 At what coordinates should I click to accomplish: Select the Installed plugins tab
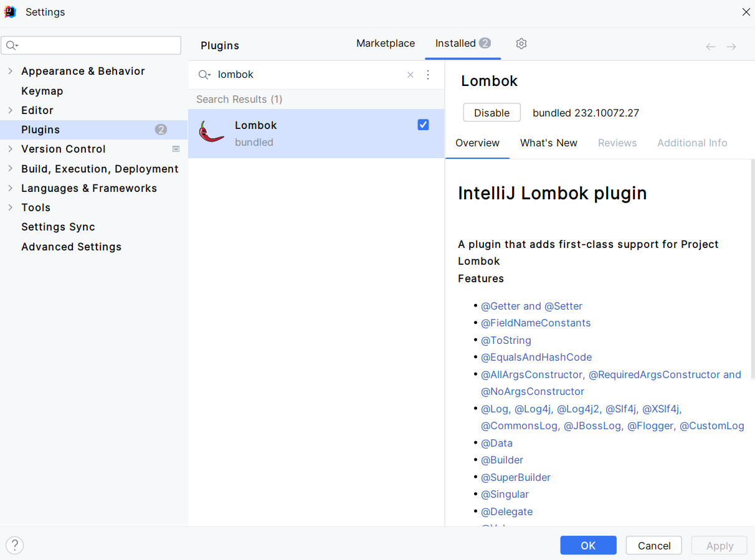pos(463,44)
